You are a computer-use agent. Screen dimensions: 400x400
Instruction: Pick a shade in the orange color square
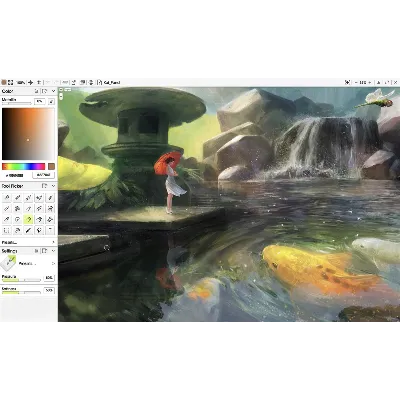coord(28,134)
